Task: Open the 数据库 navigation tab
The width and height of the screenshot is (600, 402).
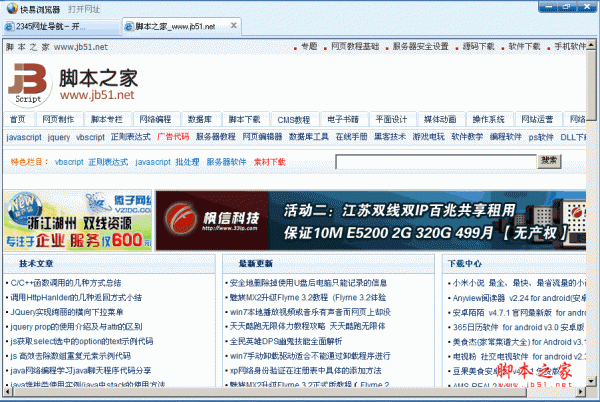Action: click(x=200, y=119)
